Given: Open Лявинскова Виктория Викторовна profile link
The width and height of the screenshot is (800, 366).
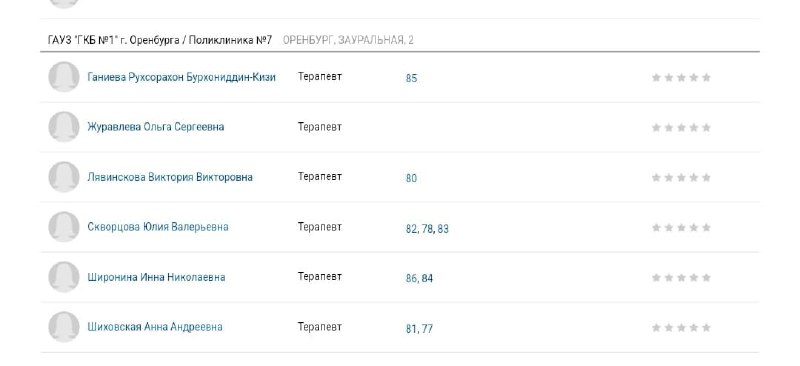Looking at the screenshot, I should pyautogui.click(x=170, y=177).
